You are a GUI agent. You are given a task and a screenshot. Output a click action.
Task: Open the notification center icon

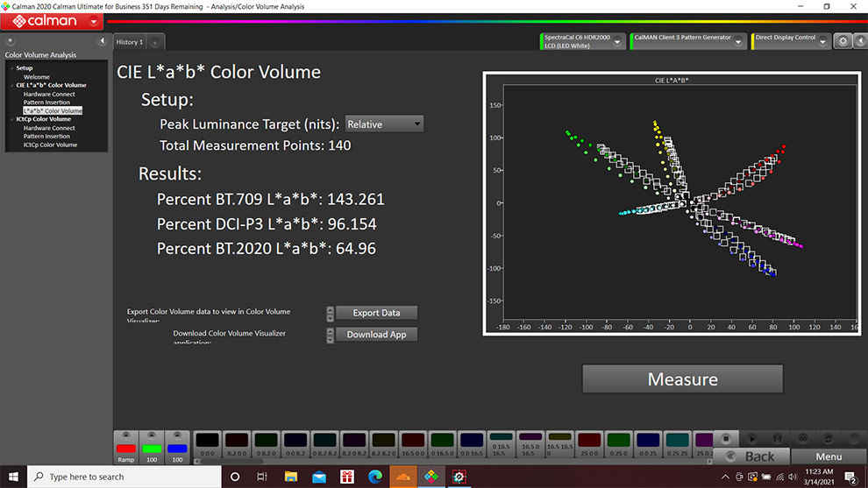[x=850, y=477]
